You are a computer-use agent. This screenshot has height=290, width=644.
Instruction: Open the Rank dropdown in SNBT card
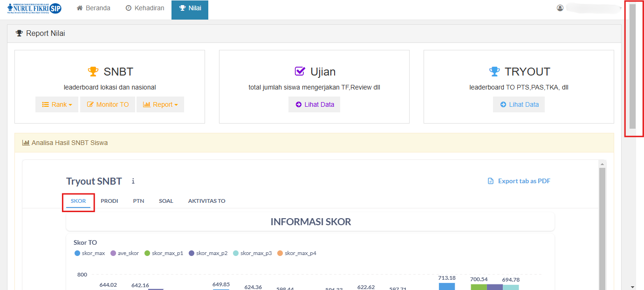click(x=57, y=104)
